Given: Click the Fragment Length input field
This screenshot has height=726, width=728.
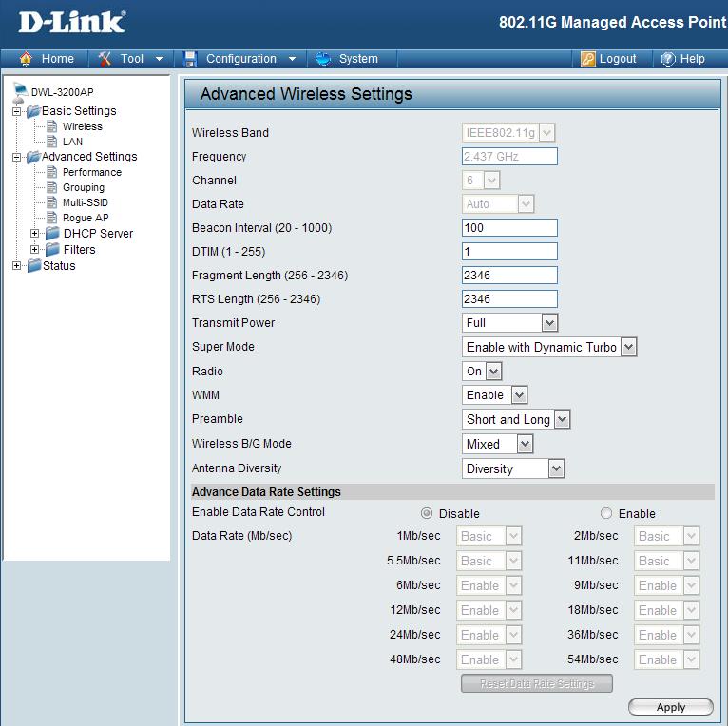Looking at the screenshot, I should pos(509,276).
